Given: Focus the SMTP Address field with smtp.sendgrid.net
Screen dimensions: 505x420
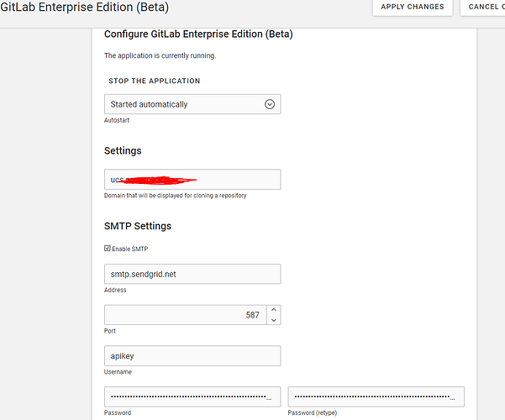Looking at the screenshot, I should 192,274.
